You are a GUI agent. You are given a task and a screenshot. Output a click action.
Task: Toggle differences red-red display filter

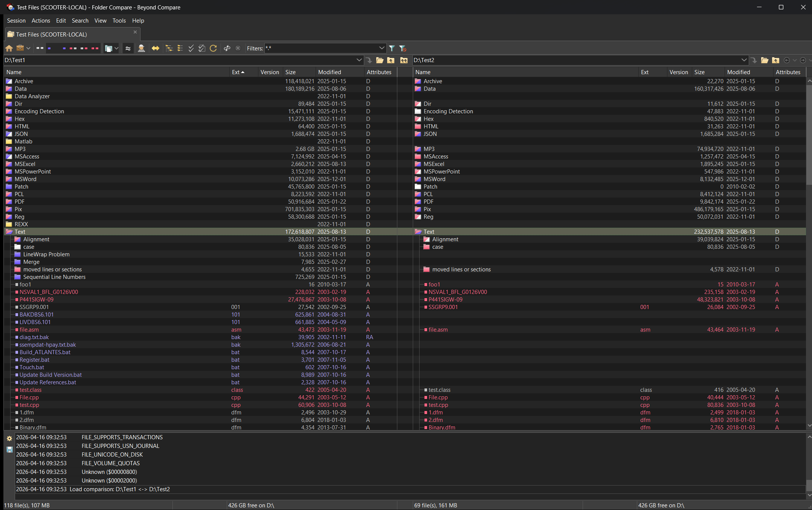coord(95,48)
